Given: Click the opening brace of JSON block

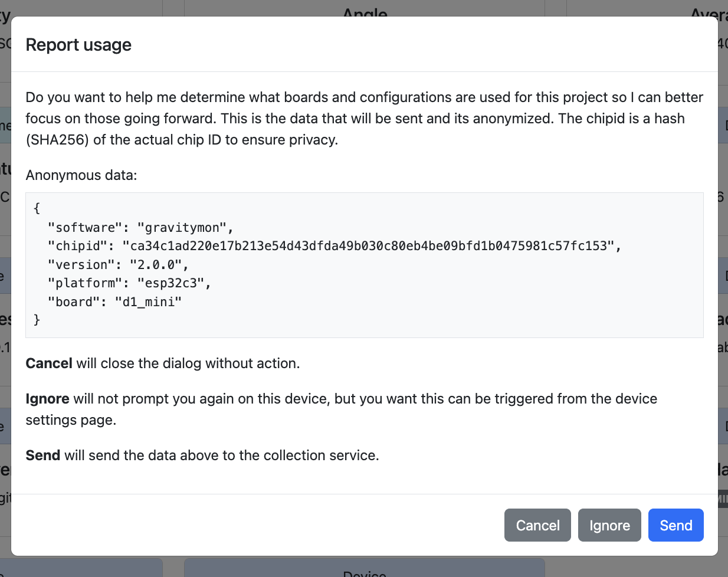Looking at the screenshot, I should pos(37,208).
